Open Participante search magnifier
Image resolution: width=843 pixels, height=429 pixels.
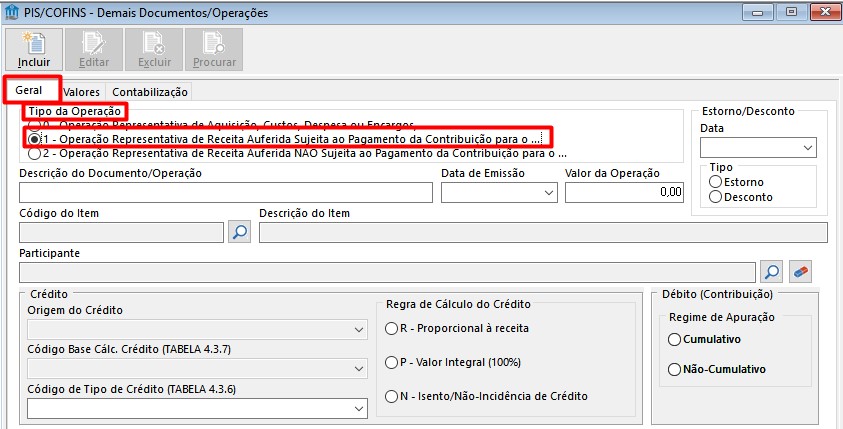(x=771, y=272)
